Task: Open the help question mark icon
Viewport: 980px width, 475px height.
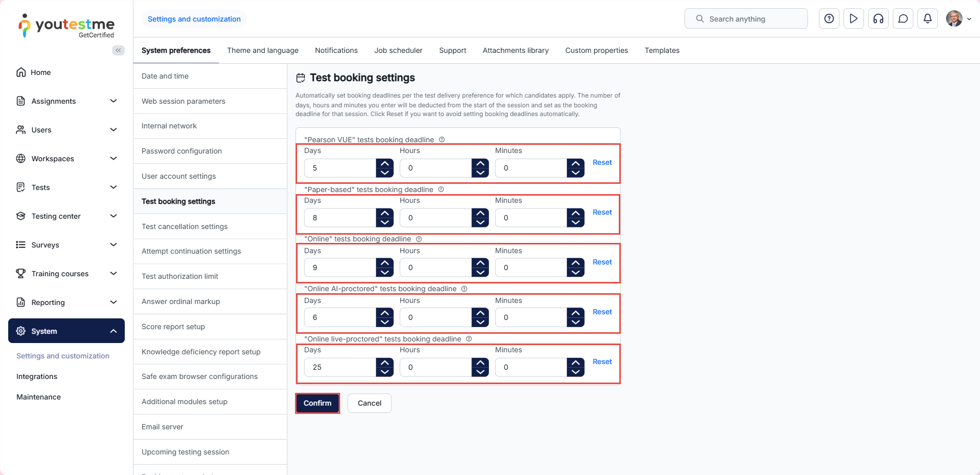Action: click(829, 19)
